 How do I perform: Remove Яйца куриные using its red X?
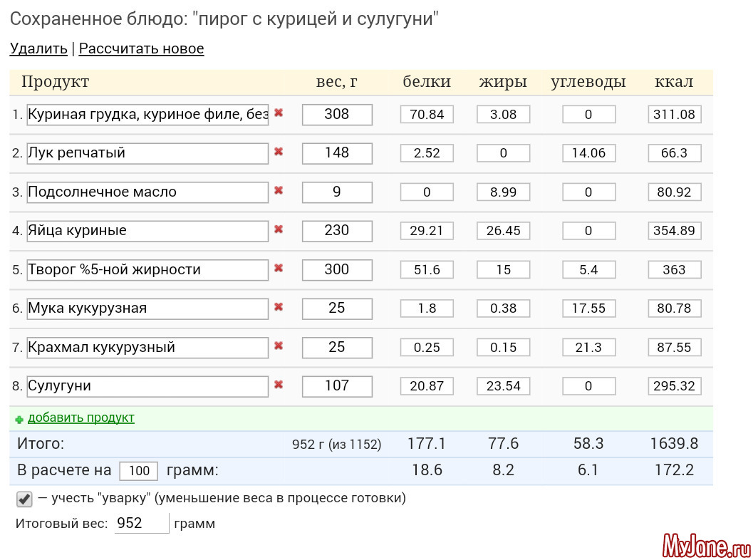(x=279, y=229)
